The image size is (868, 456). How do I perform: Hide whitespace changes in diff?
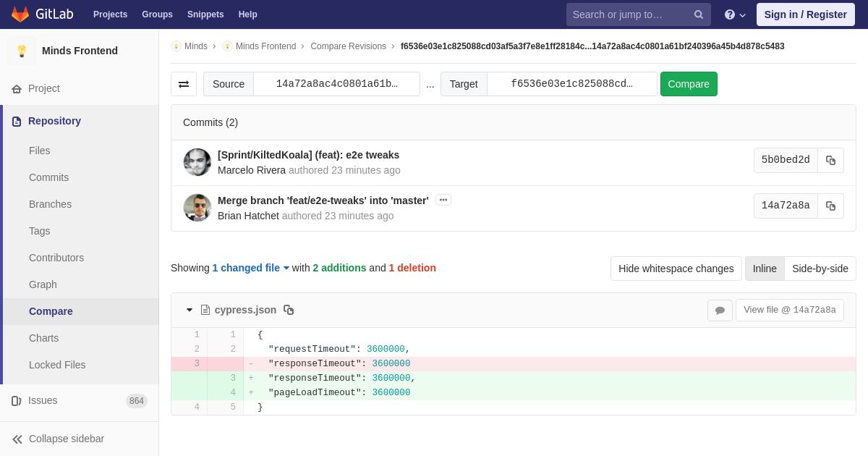676,269
